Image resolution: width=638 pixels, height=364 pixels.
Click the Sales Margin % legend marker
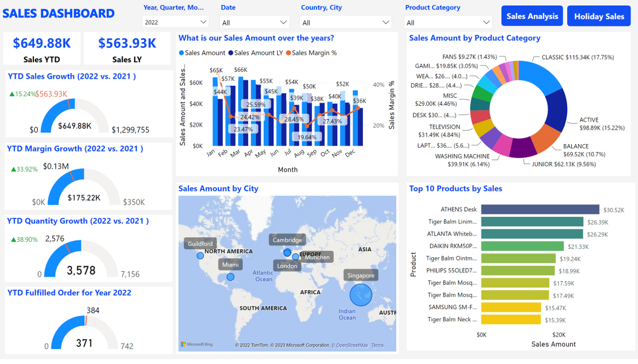(x=289, y=53)
